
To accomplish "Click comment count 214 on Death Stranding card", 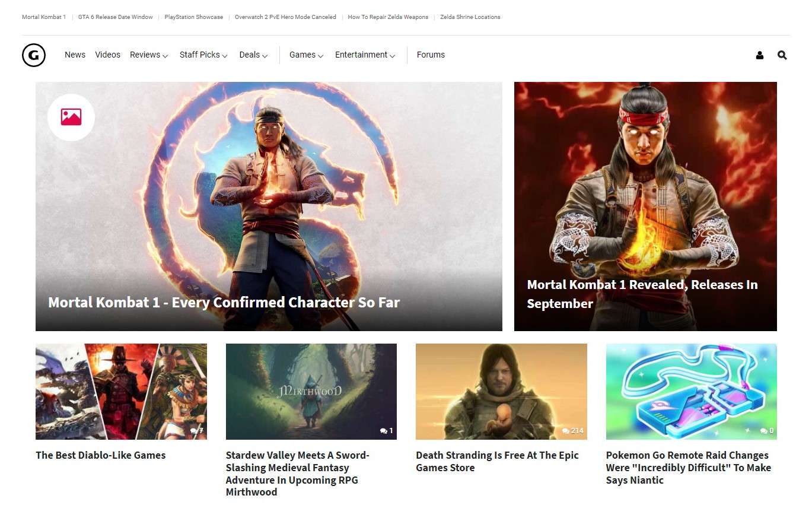I will 573,431.
